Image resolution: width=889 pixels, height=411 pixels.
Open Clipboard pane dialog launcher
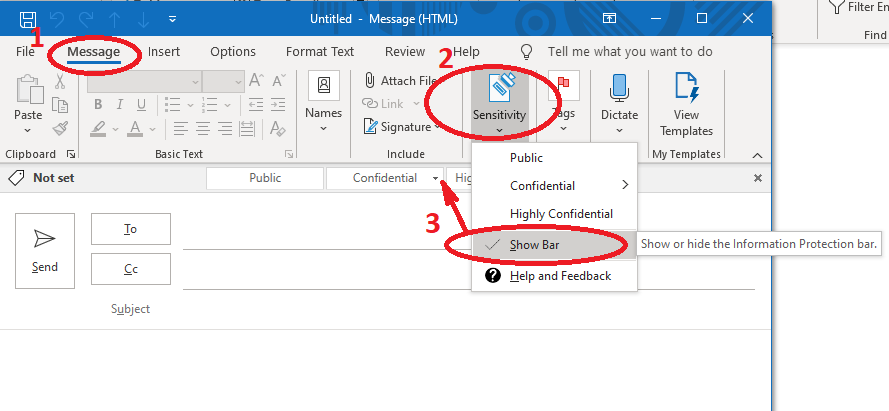(x=71, y=154)
